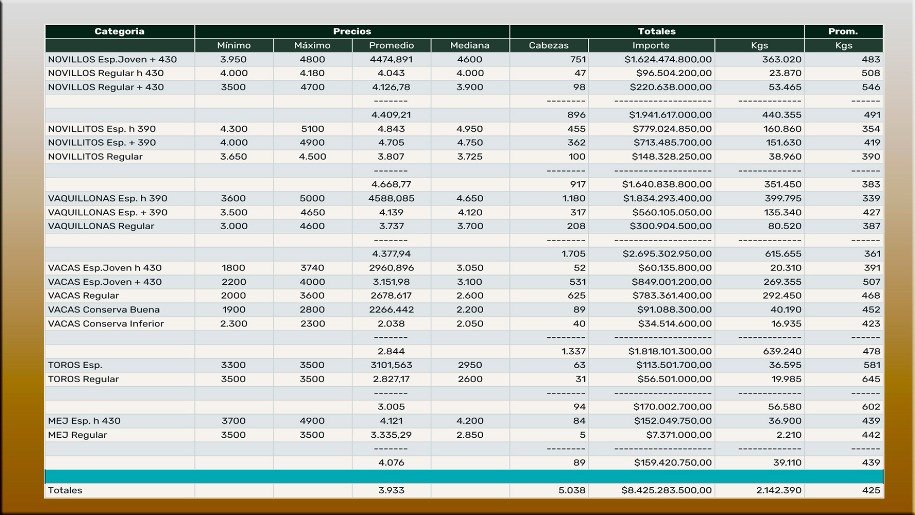915x515 pixels.
Task: Select the Máximo column header
Action: (x=312, y=46)
